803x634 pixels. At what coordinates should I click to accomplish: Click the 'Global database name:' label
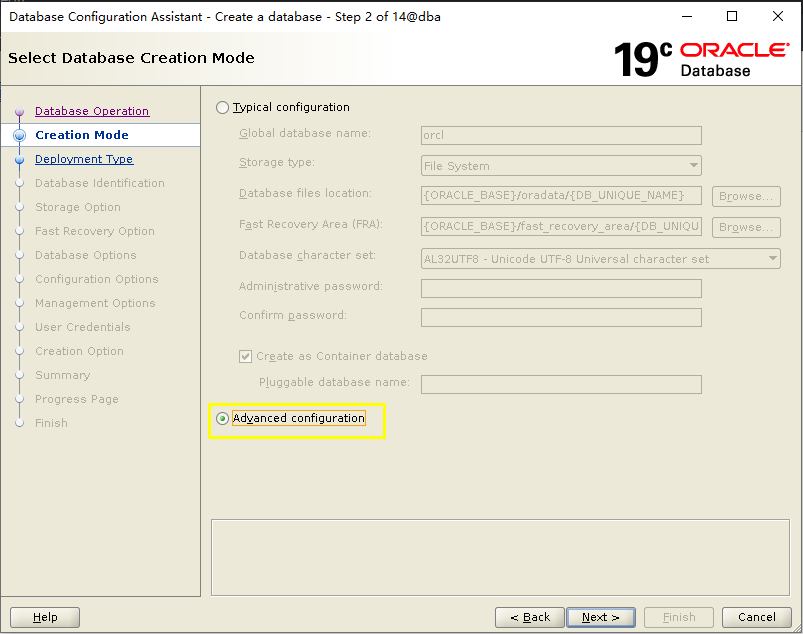click(305, 133)
